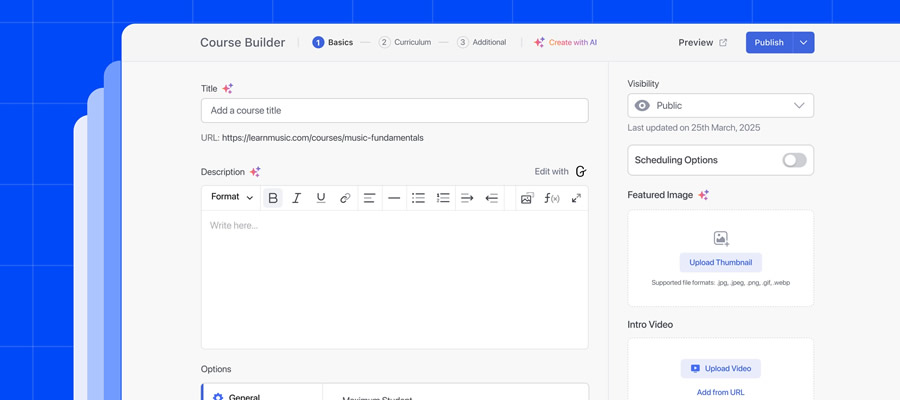Open the Visibility Public dropdown
Screen dimensions: 900x400
720,106
